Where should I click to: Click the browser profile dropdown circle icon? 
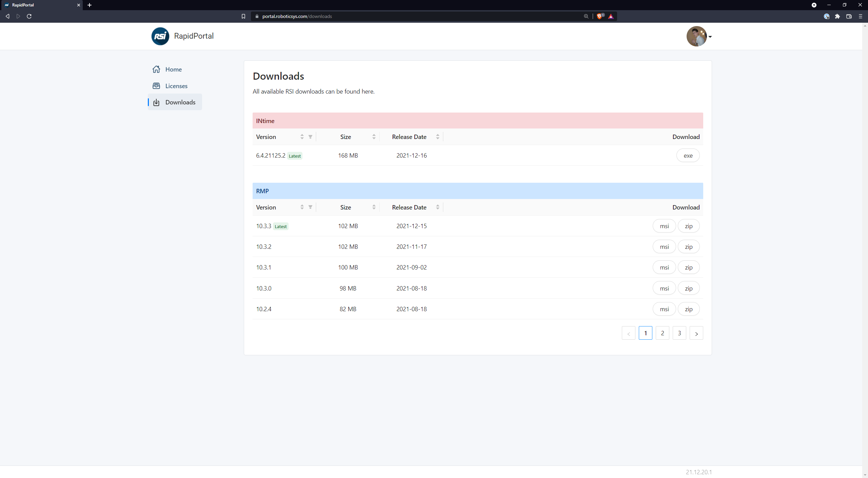814,5
